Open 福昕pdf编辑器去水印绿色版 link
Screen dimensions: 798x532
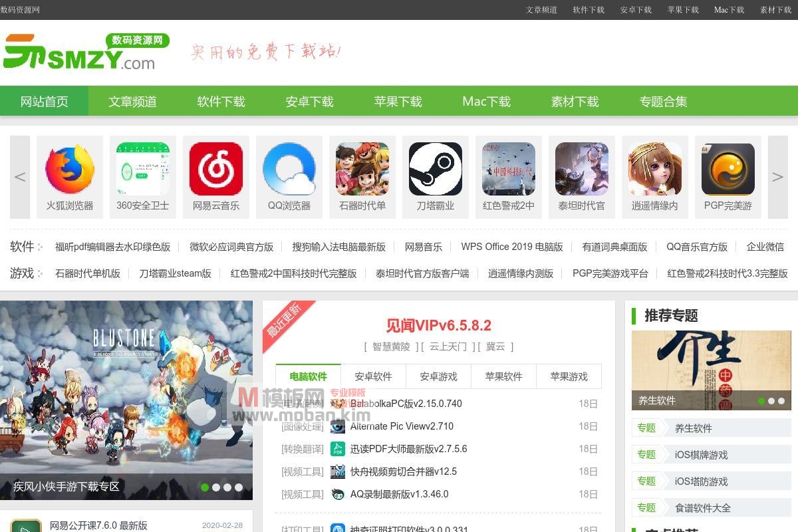click(x=112, y=247)
